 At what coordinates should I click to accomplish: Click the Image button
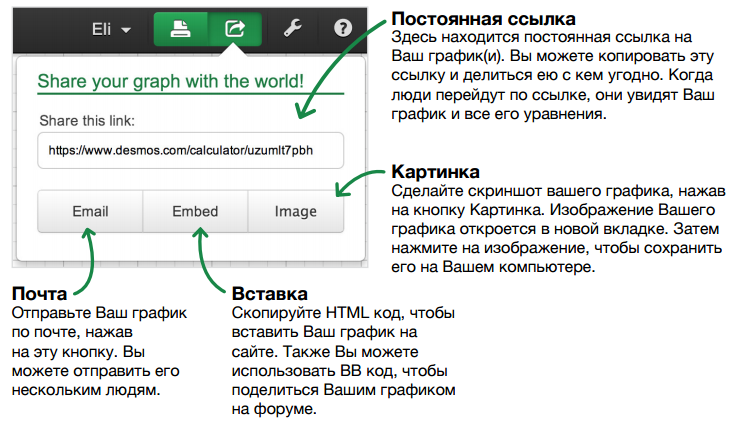coord(296,211)
